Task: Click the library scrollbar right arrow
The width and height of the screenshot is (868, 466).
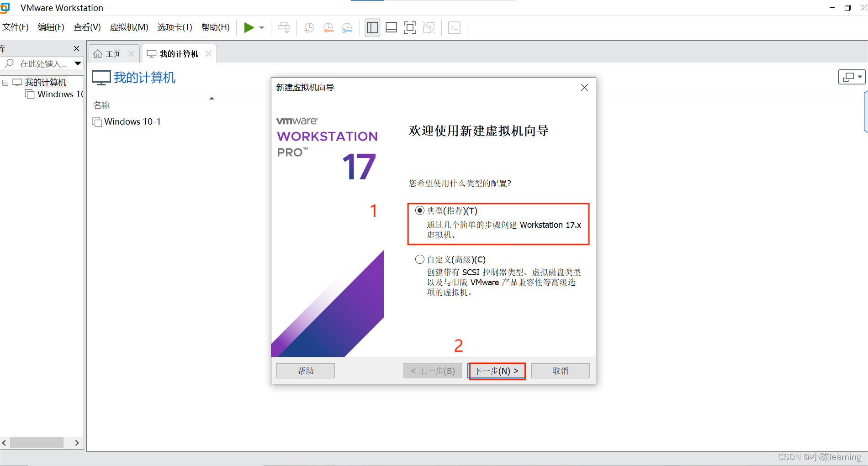Action: coord(77,443)
